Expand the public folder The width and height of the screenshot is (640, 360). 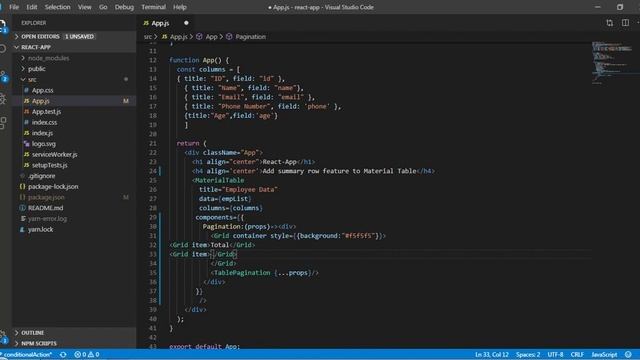click(x=23, y=69)
